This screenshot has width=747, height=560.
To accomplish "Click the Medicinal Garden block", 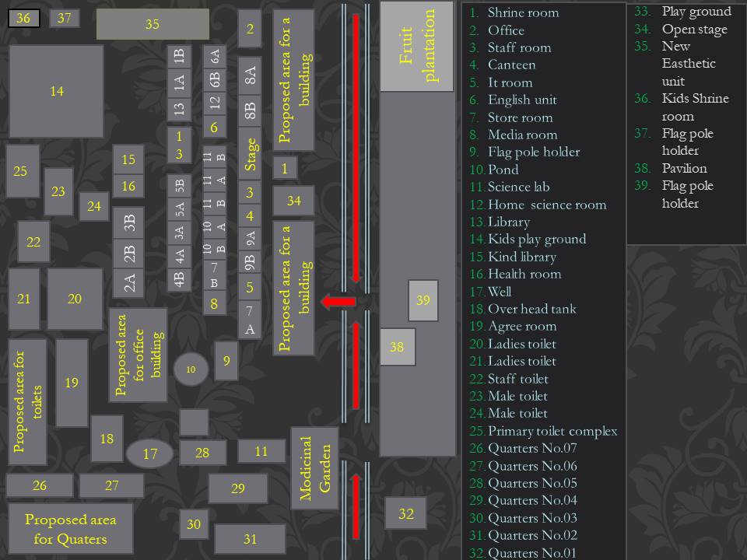I will coord(314,467).
